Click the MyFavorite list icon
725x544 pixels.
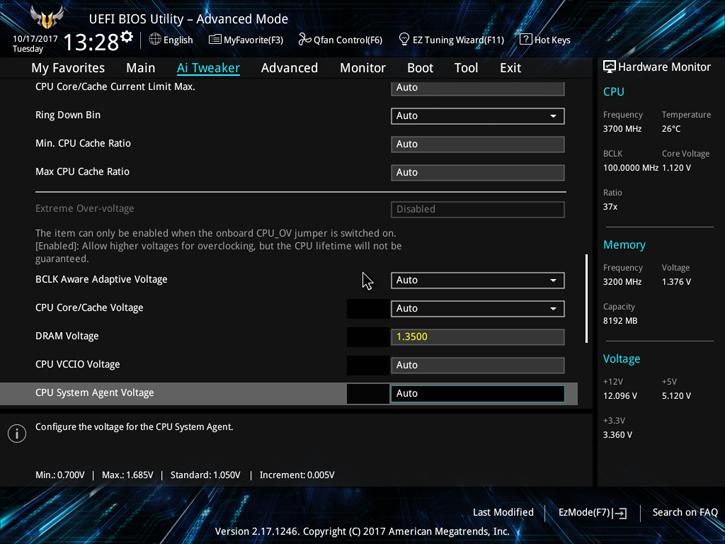point(215,39)
